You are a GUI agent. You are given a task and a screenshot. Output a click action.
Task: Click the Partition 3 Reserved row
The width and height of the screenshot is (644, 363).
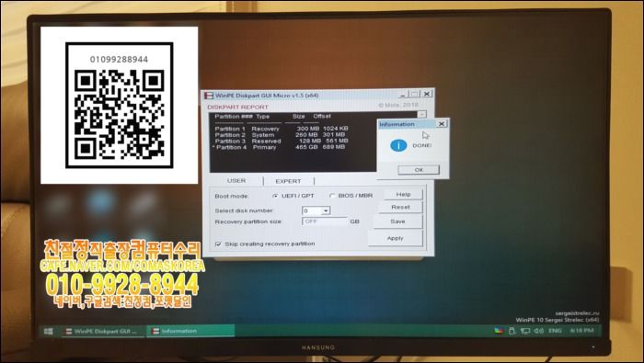pos(282,141)
